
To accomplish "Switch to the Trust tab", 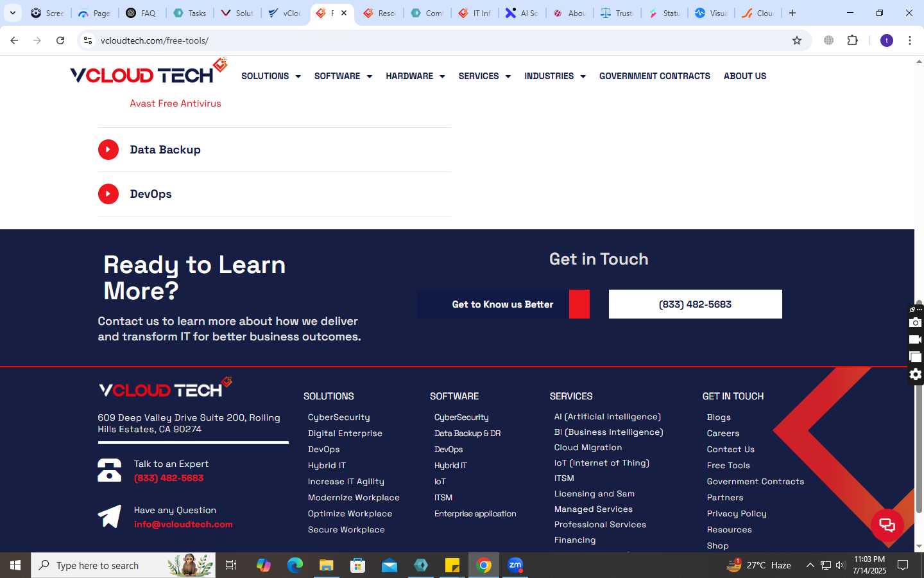I will [617, 13].
